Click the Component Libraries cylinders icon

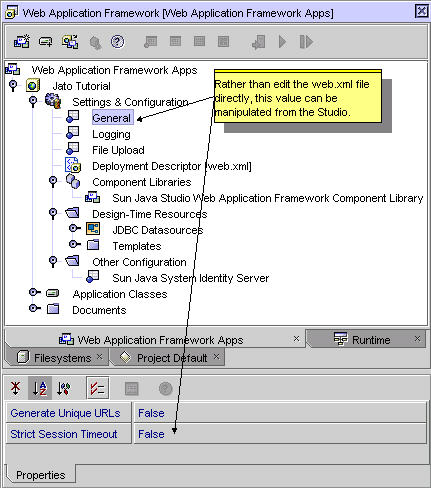(73, 181)
